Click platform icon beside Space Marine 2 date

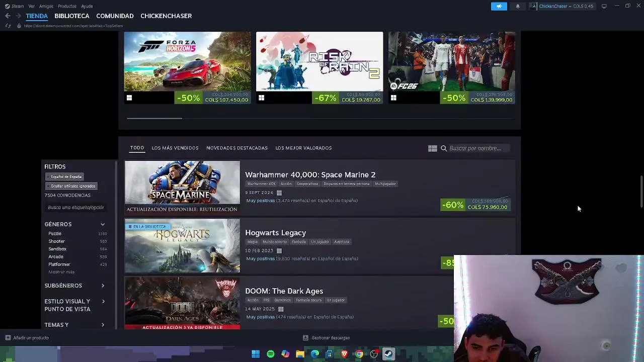point(279,193)
